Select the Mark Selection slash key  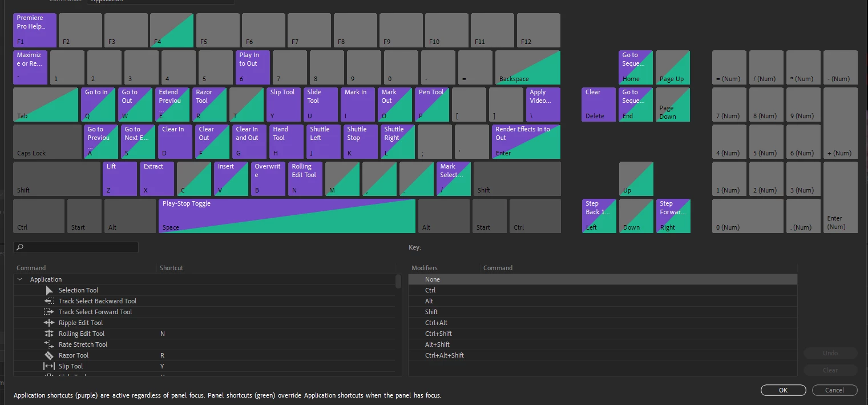click(454, 179)
